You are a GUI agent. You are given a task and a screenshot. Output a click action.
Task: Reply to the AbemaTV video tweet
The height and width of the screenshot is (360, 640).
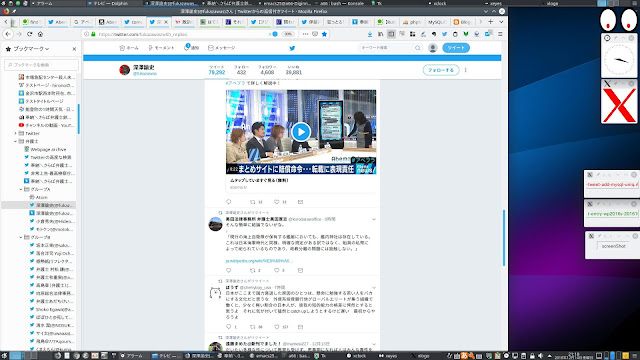pos(229,202)
